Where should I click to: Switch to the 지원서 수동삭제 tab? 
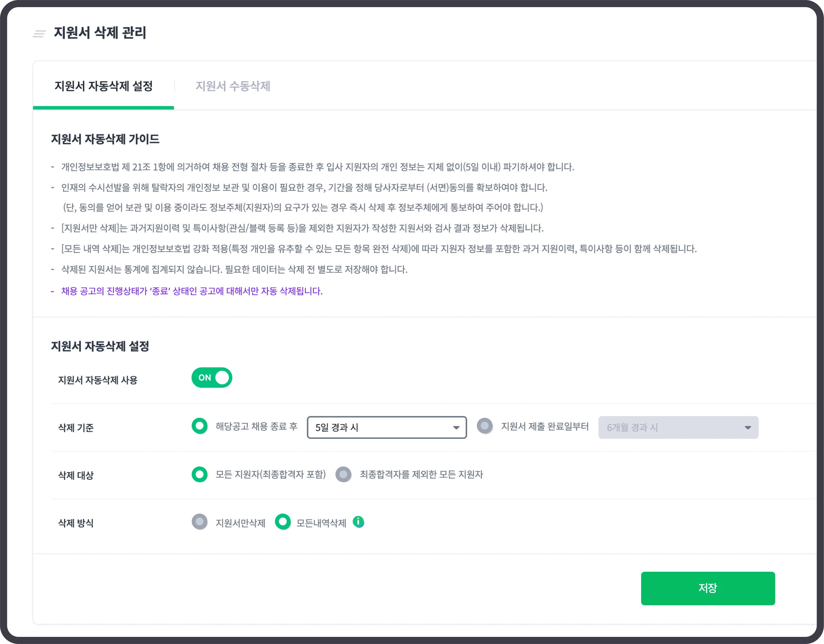click(233, 86)
